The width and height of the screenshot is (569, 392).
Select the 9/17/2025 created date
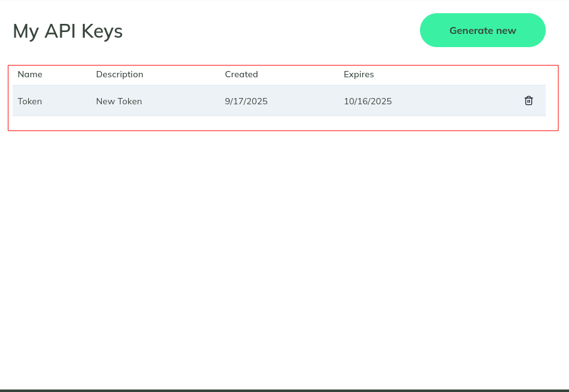[x=246, y=101]
